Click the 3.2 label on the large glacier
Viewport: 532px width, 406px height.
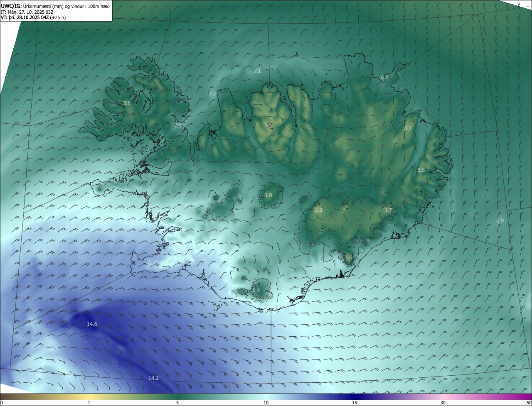tap(318, 210)
